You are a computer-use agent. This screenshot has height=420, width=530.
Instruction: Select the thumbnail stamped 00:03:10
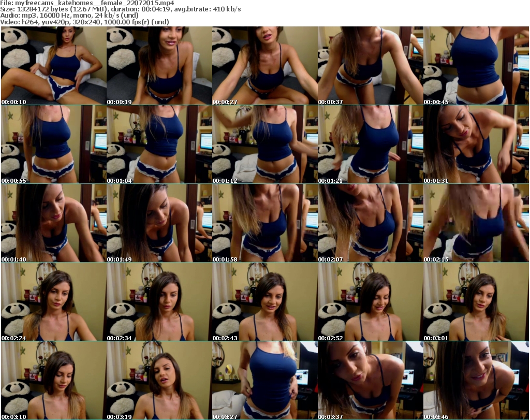pyautogui.click(x=54, y=381)
